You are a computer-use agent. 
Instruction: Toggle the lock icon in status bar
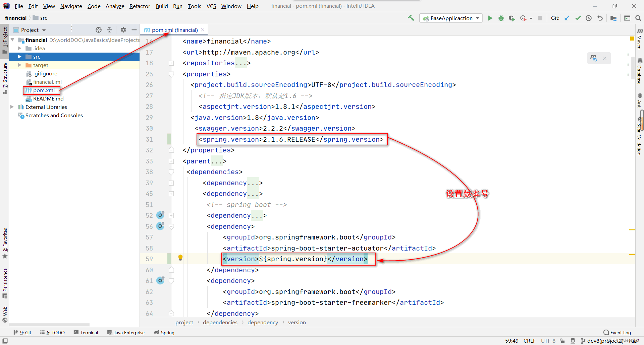(563, 341)
